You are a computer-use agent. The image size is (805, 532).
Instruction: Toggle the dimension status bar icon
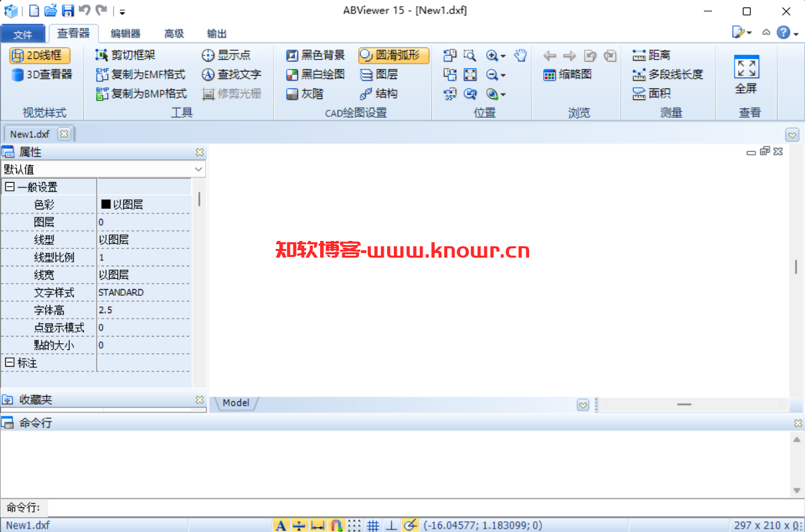pos(318,525)
